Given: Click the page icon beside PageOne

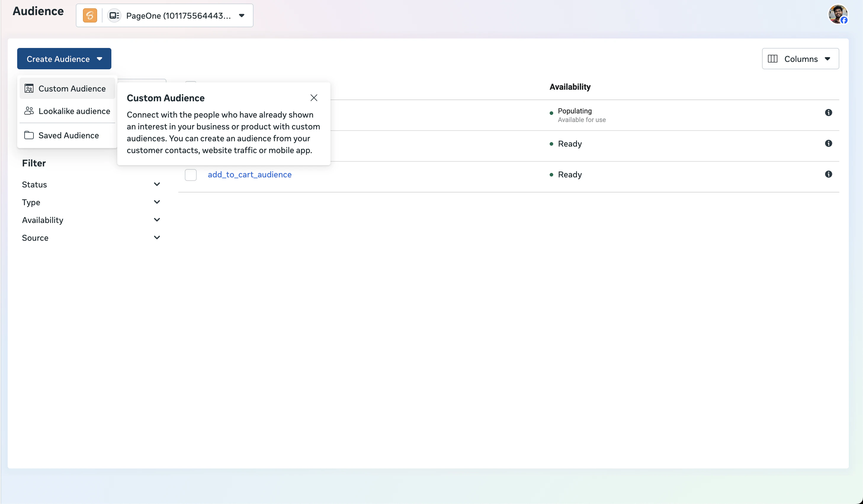Looking at the screenshot, I should click(114, 15).
